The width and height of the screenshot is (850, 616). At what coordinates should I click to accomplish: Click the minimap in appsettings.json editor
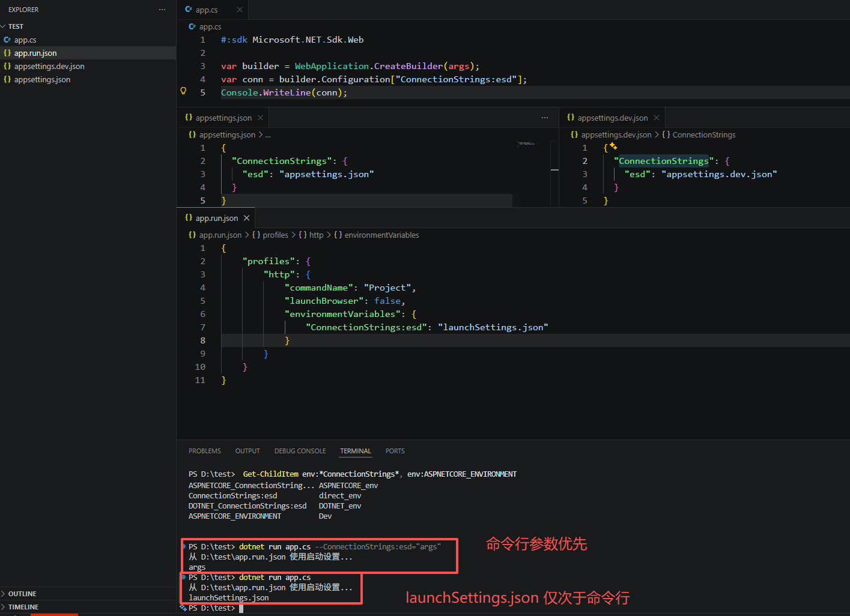[526, 143]
